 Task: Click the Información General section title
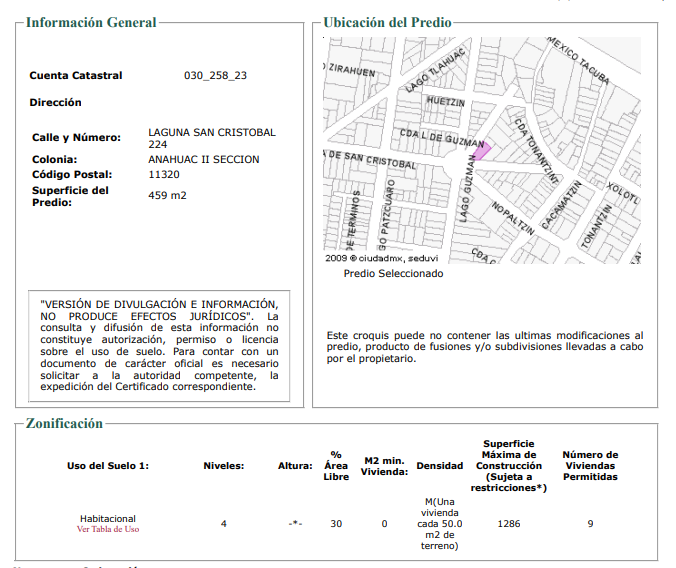point(91,22)
